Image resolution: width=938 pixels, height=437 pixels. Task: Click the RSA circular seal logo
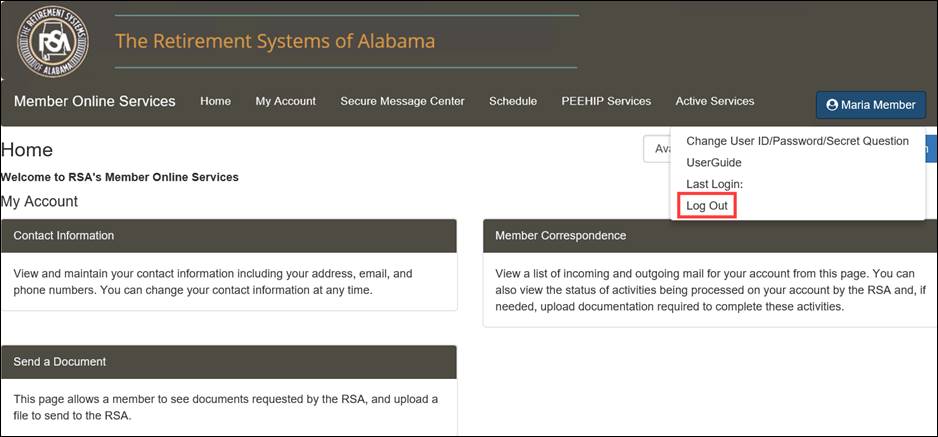53,41
